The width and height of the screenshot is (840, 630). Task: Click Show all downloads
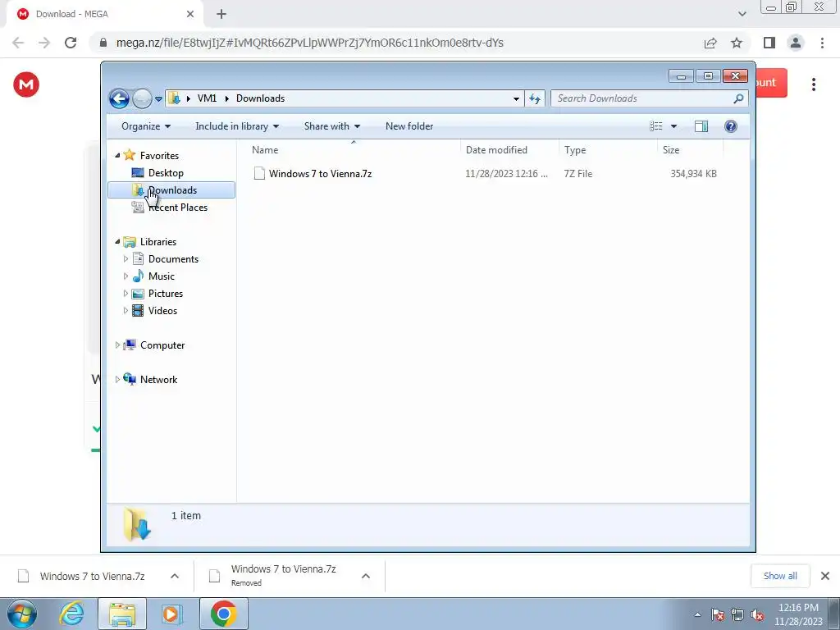(x=780, y=576)
